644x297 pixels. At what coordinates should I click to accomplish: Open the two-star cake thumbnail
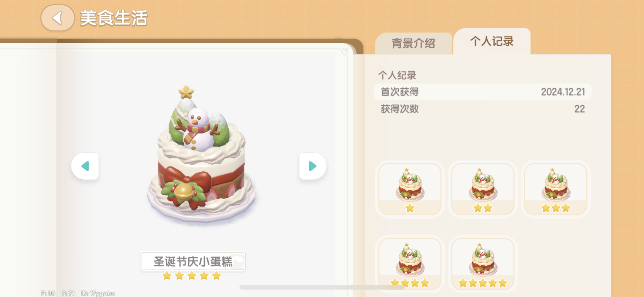click(x=483, y=189)
